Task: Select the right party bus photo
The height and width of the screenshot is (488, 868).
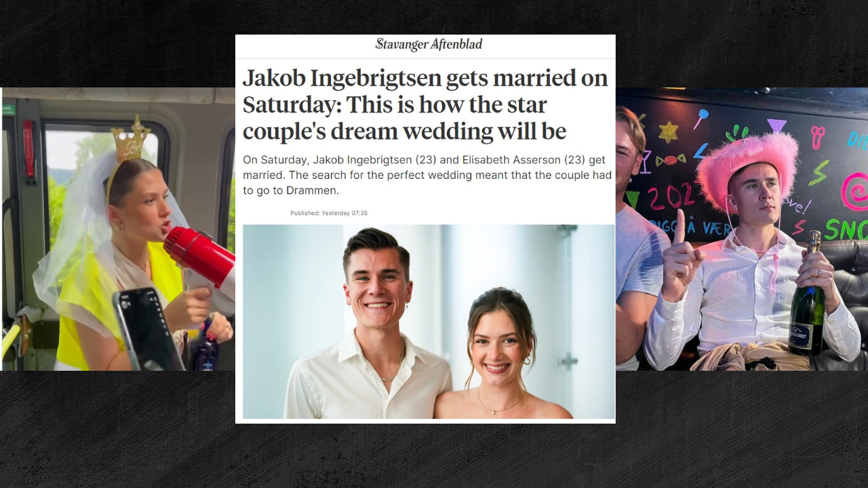Action: point(741,229)
